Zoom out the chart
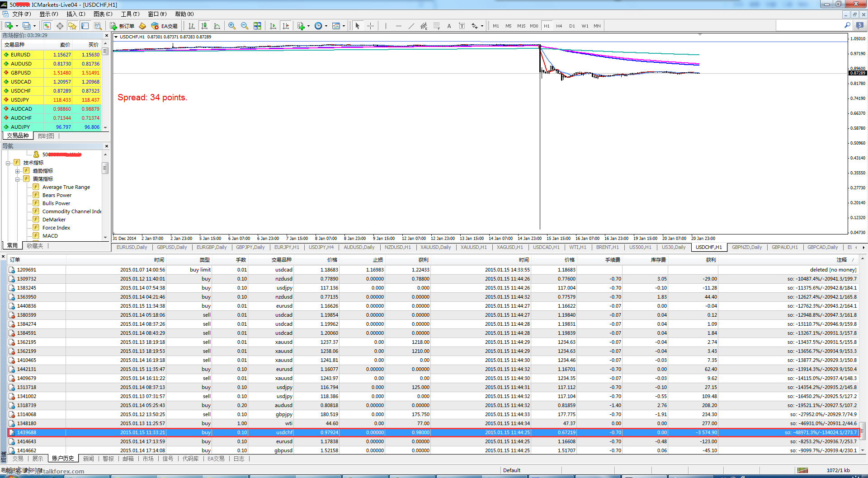Screen dimensions: 868x478 245,26
